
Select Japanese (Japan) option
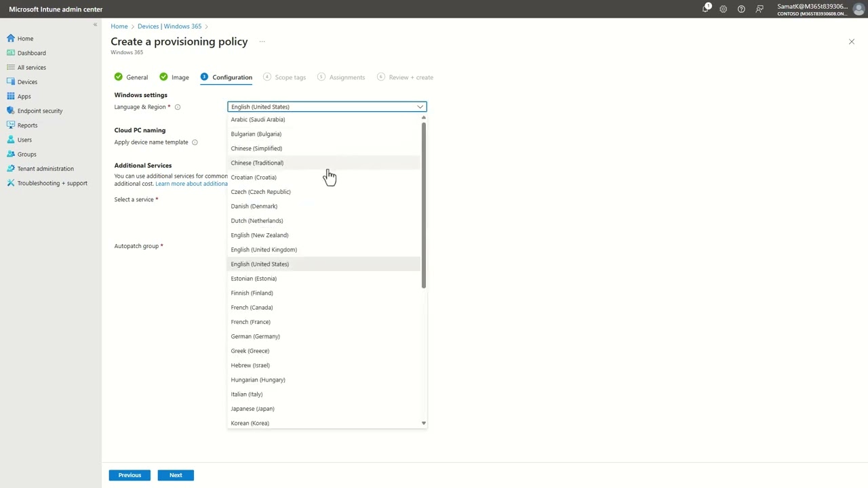324,409
